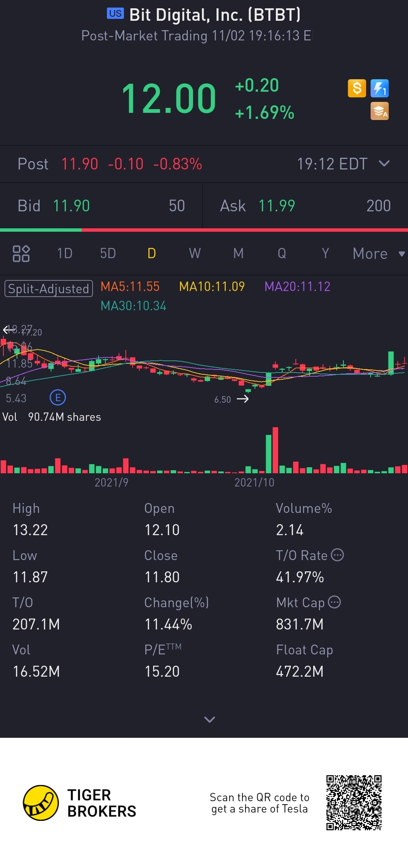This screenshot has width=408, height=868.
Task: Tap the US market flag badge
Action: (115, 14)
